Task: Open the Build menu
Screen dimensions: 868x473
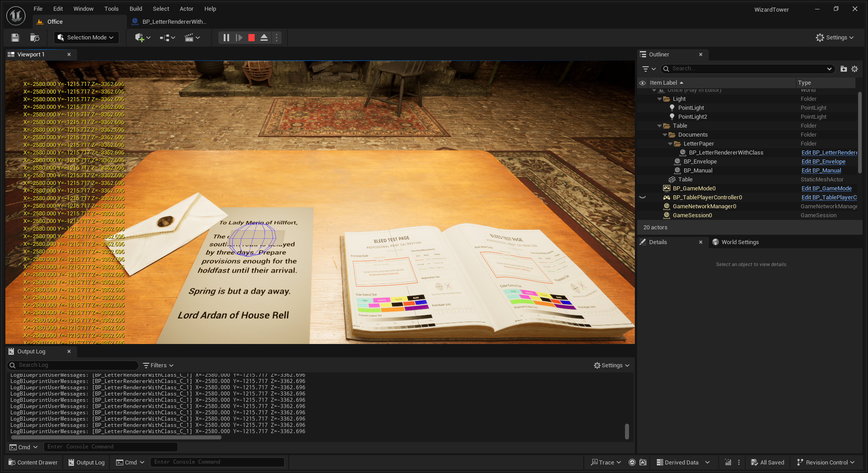Action: coord(136,9)
